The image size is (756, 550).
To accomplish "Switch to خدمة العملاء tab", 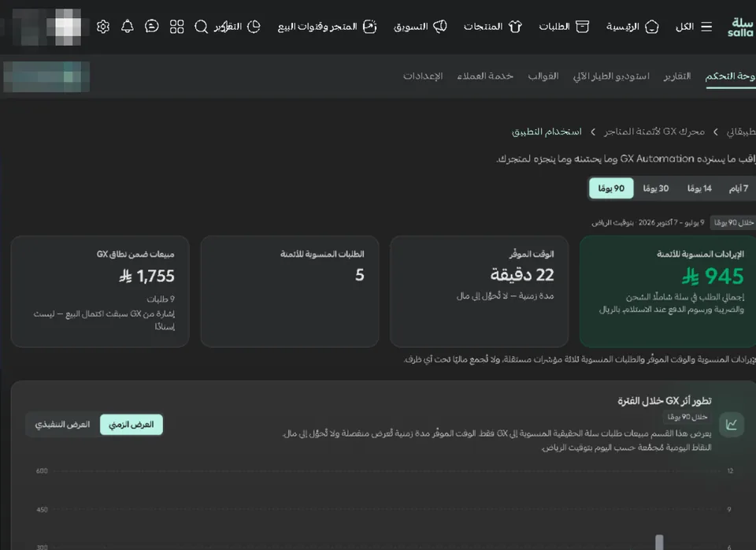I will (x=485, y=76).
